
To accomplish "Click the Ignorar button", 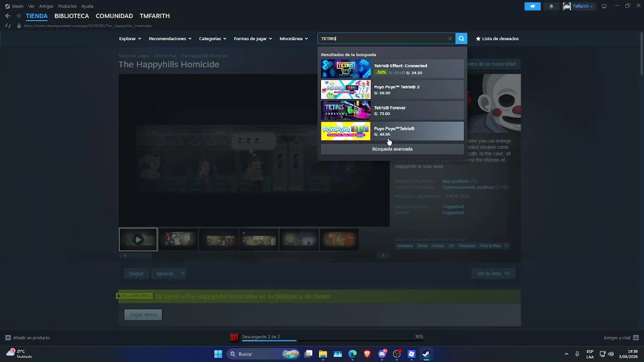I will (x=165, y=274).
